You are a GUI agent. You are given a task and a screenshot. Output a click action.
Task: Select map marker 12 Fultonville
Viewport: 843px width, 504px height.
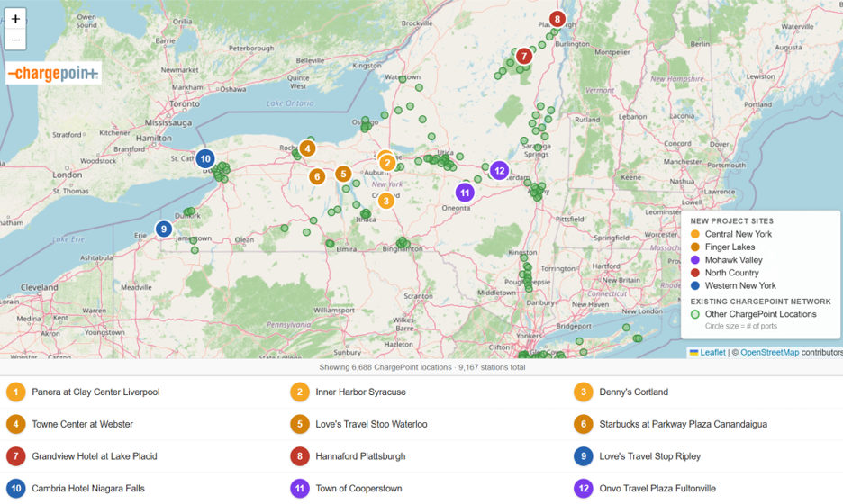pyautogui.click(x=500, y=171)
